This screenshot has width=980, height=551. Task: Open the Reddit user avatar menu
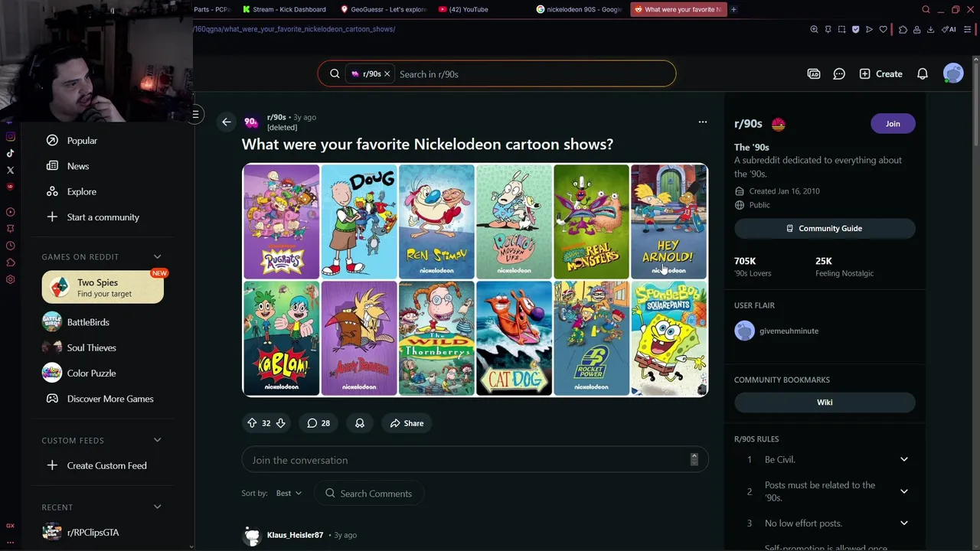point(953,73)
